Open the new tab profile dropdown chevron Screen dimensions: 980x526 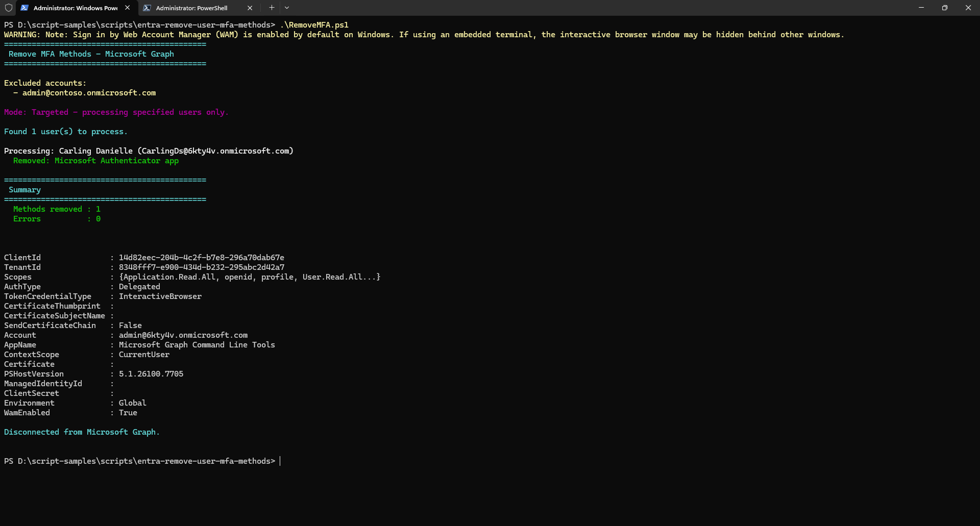pyautogui.click(x=287, y=8)
